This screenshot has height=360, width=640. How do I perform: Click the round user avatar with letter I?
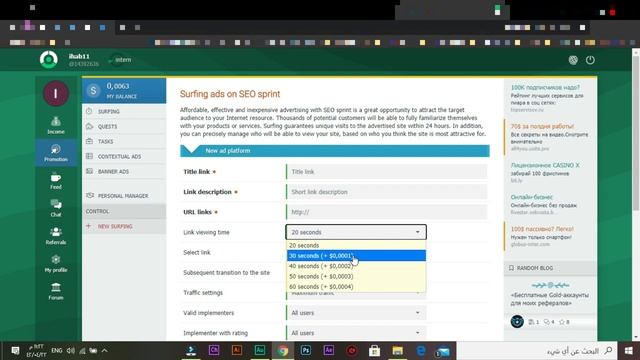pyautogui.click(x=56, y=93)
